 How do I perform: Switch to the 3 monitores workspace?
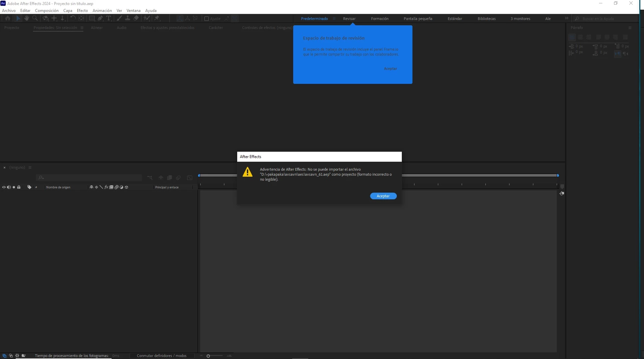520,19
